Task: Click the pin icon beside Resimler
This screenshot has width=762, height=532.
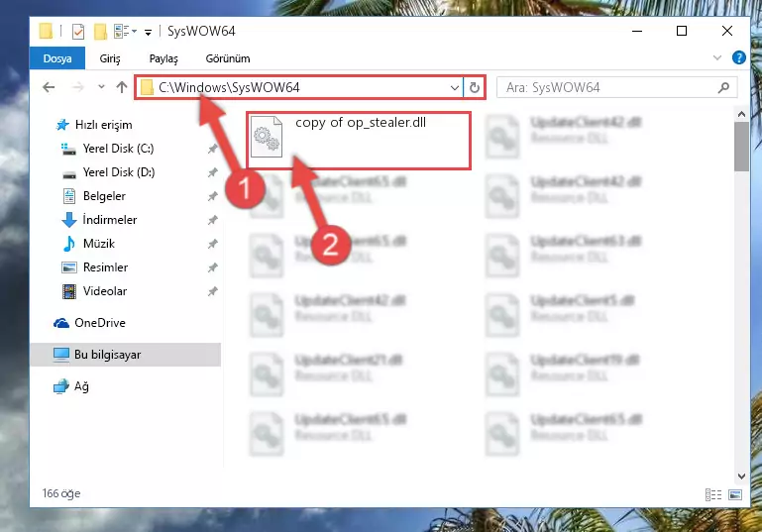Action: click(212, 267)
